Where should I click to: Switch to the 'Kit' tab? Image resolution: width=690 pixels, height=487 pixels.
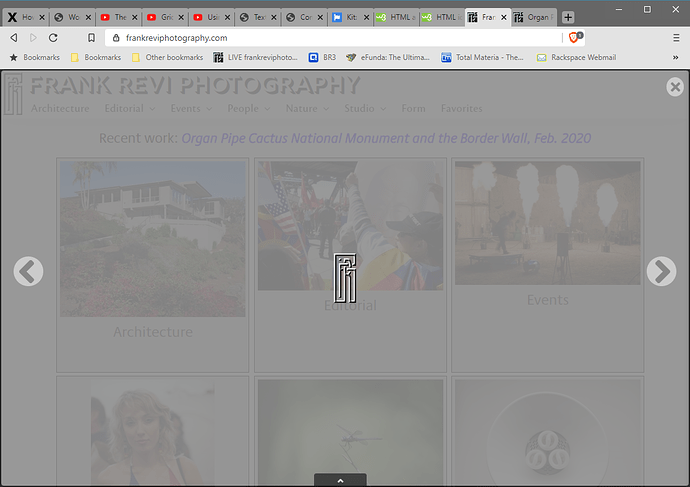point(345,17)
